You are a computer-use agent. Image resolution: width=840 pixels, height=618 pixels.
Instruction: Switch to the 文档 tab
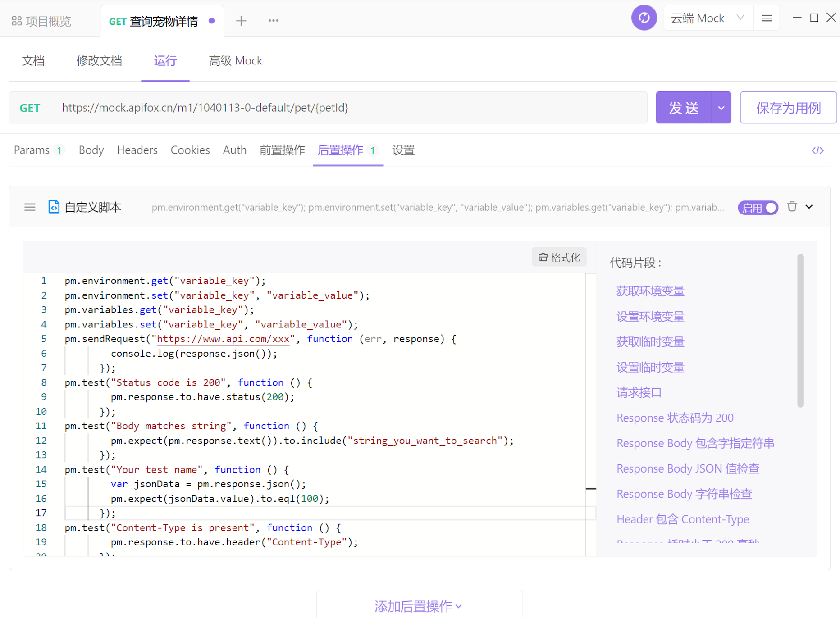[33, 61]
